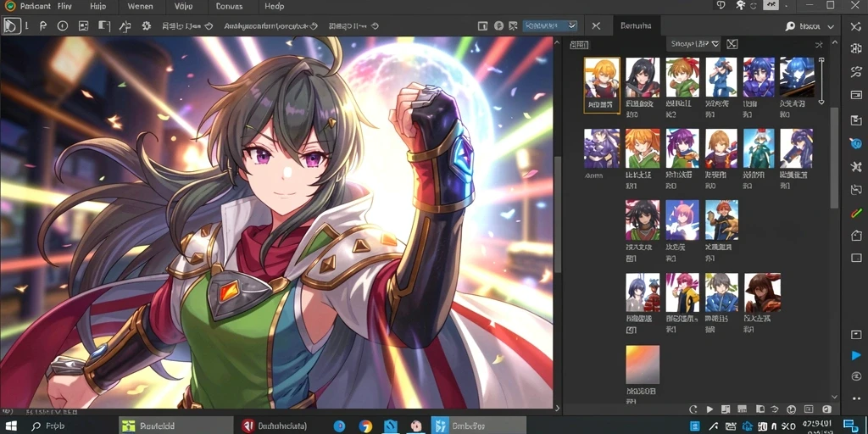Image resolution: width=868 pixels, height=434 pixels.
Task: Click the blue play triangle in right sidebar
Action: (856, 355)
